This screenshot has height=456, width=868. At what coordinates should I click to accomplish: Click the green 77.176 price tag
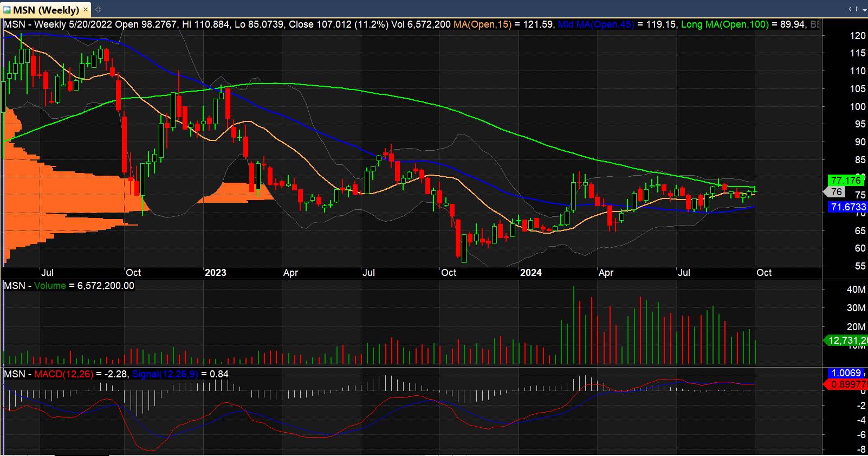coord(845,181)
